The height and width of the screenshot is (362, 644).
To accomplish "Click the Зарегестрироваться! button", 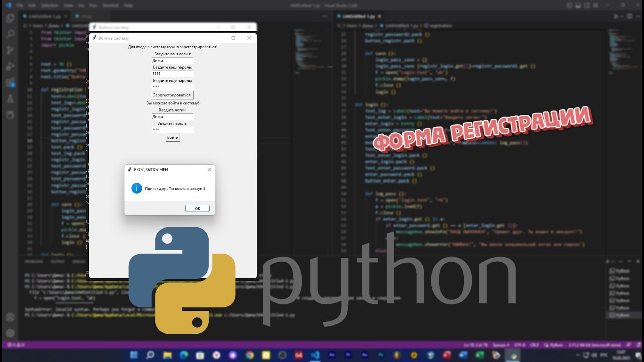I will coord(173,95).
